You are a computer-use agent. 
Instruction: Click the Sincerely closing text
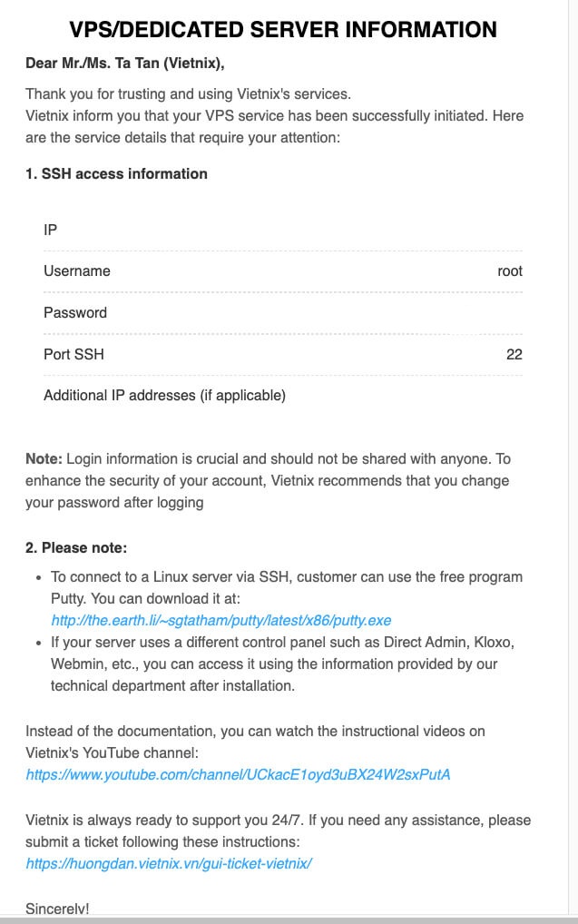(57, 909)
